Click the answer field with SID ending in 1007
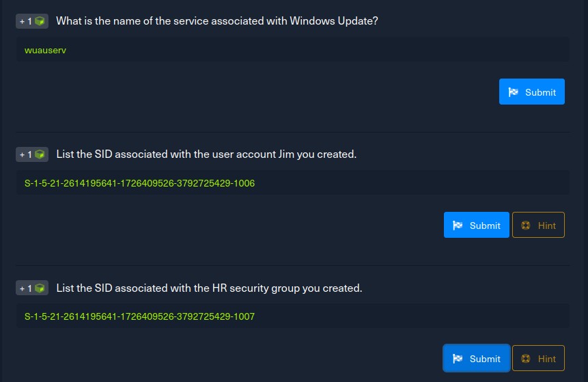The image size is (588, 382). pyautogui.click(x=292, y=316)
